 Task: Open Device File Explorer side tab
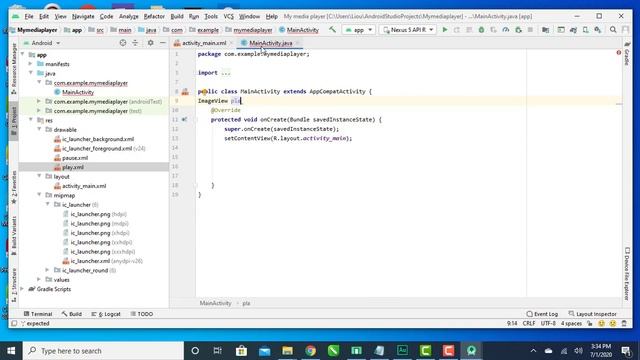[x=627, y=273]
